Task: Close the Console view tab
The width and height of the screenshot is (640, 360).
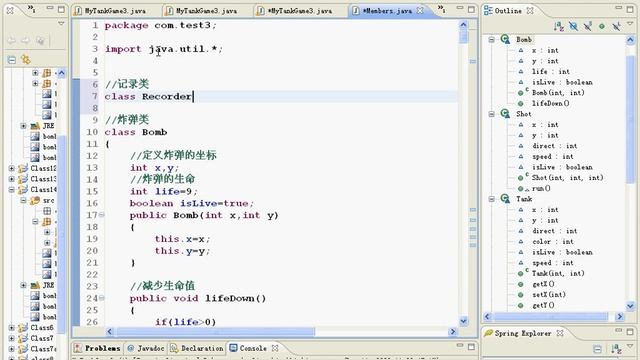Action: tap(275, 348)
